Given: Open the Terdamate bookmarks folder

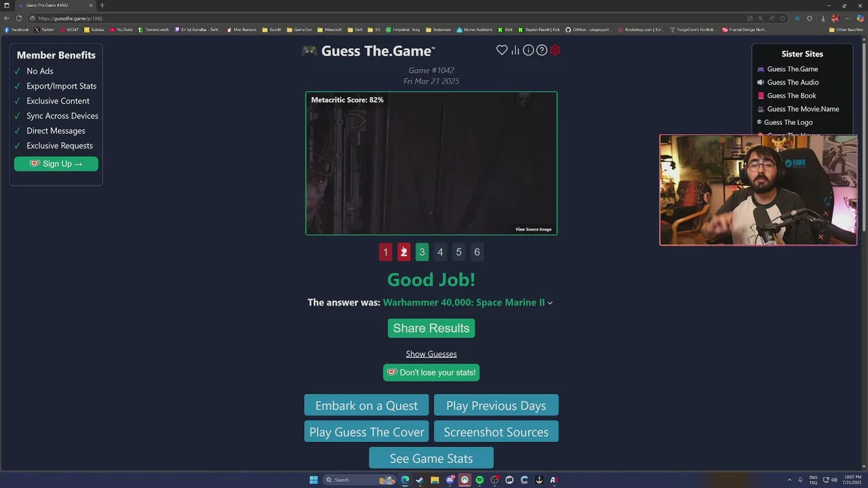Looking at the screenshot, I should click(438, 30).
